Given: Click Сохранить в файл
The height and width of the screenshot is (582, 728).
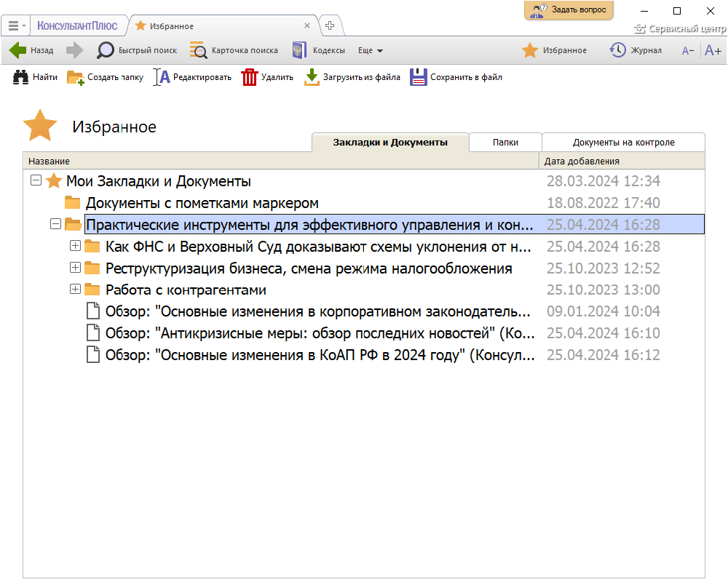Looking at the screenshot, I should [456, 77].
